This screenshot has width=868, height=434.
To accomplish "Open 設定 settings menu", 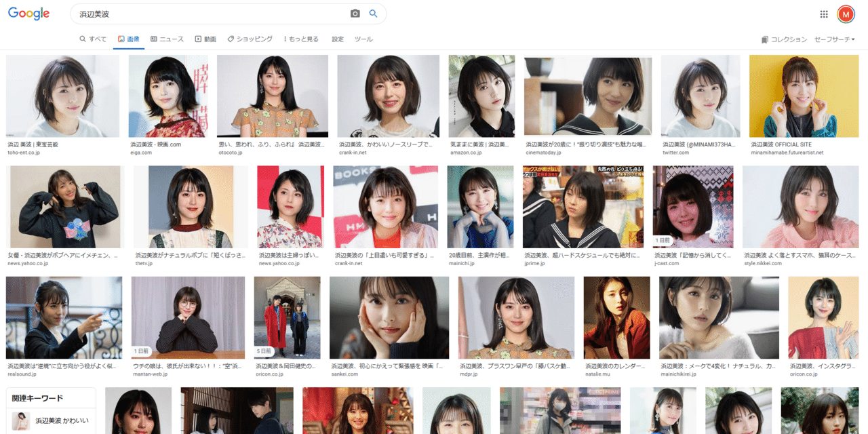I will point(338,39).
